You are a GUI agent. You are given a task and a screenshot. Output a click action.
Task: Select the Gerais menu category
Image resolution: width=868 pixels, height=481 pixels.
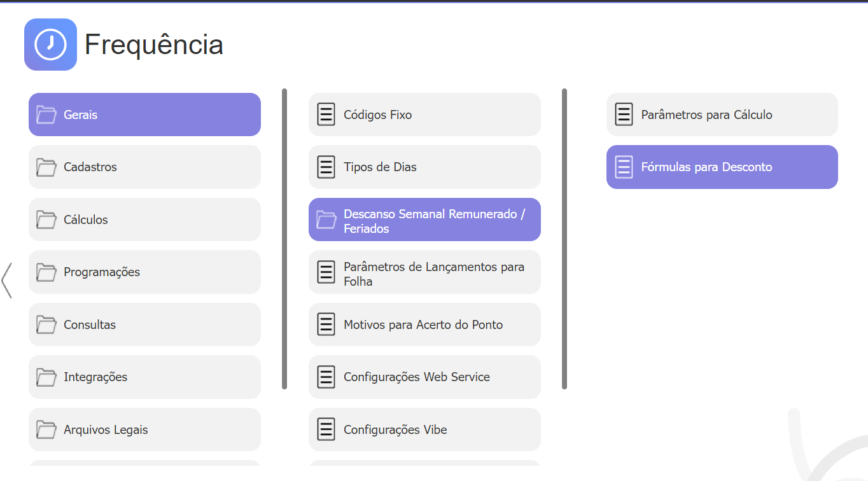click(144, 115)
